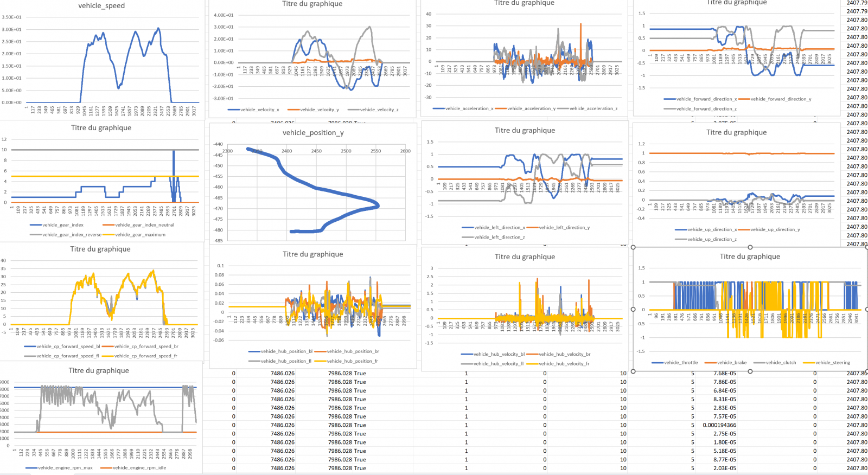Screen dimensions: 868x475
Task: Click vehicle_velocity_z legend entry
Action: pos(373,110)
